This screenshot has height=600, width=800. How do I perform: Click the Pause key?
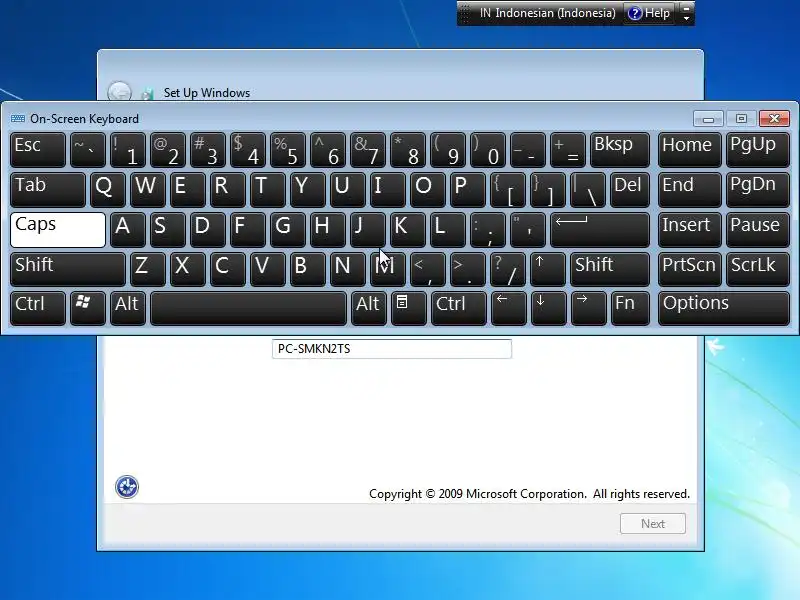[x=758, y=230]
